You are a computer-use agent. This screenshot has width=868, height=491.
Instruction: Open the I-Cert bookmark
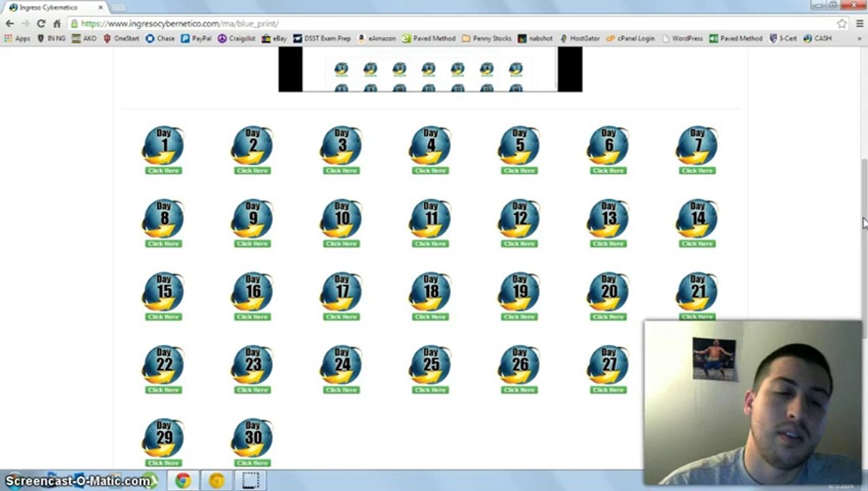pyautogui.click(x=783, y=39)
